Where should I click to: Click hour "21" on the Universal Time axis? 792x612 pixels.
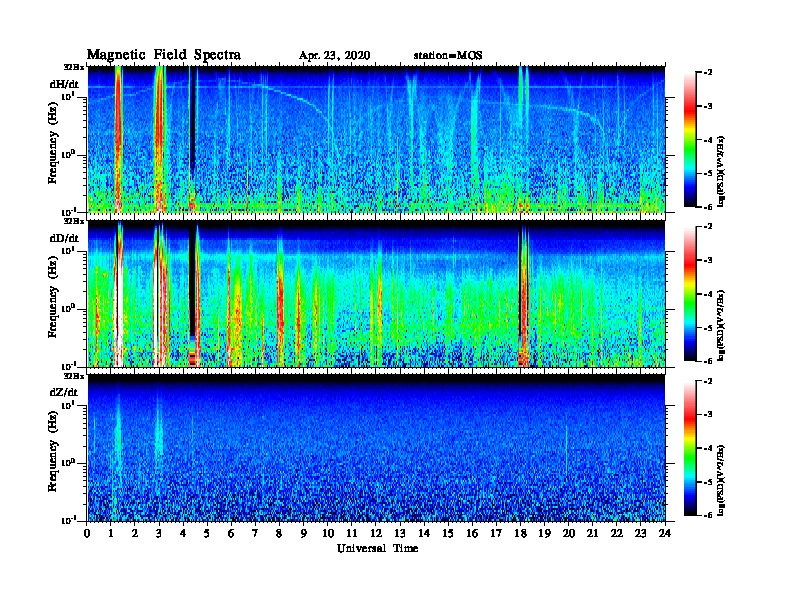[592, 534]
